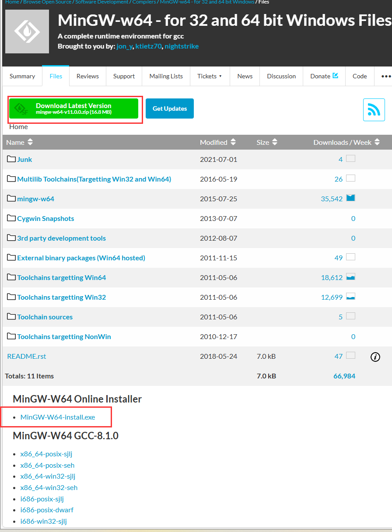Screen dimensions: 392x532
Task: Click the mingw-w64 downloads chart icon
Action: [350, 198]
